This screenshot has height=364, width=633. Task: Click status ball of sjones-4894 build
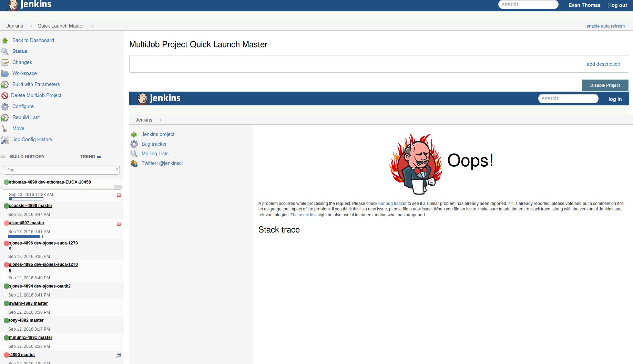[6, 286]
